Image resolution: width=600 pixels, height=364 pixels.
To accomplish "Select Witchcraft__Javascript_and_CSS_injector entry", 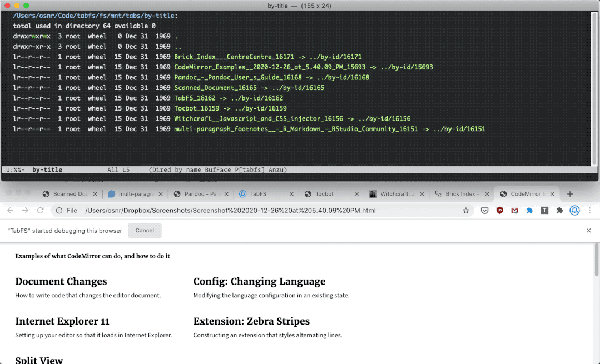I will pos(259,118).
